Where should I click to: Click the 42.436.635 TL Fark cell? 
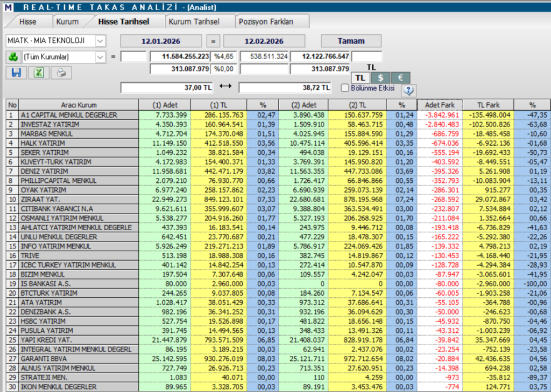pyautogui.click(x=488, y=359)
